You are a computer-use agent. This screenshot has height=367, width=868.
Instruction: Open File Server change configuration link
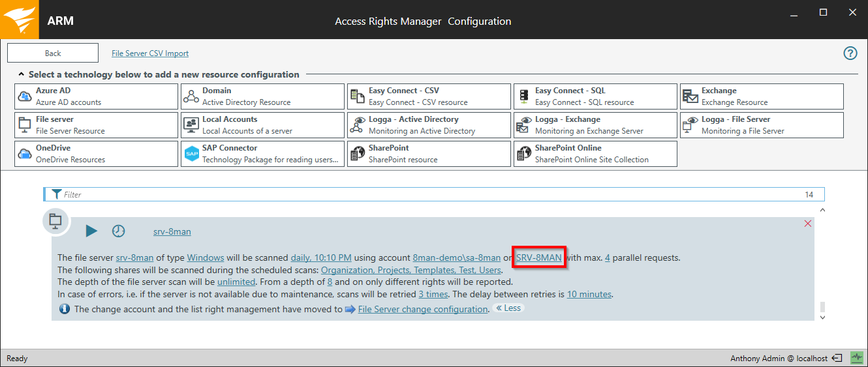[423, 309]
